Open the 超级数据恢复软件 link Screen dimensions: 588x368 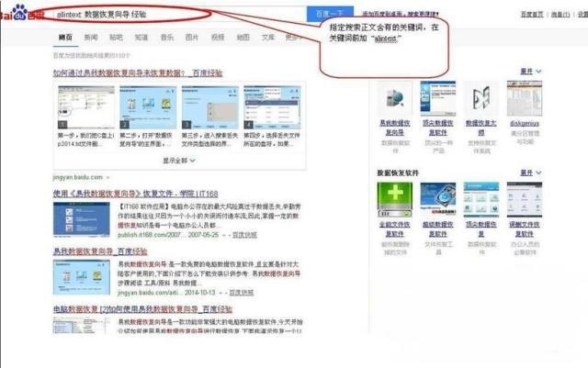point(438,229)
